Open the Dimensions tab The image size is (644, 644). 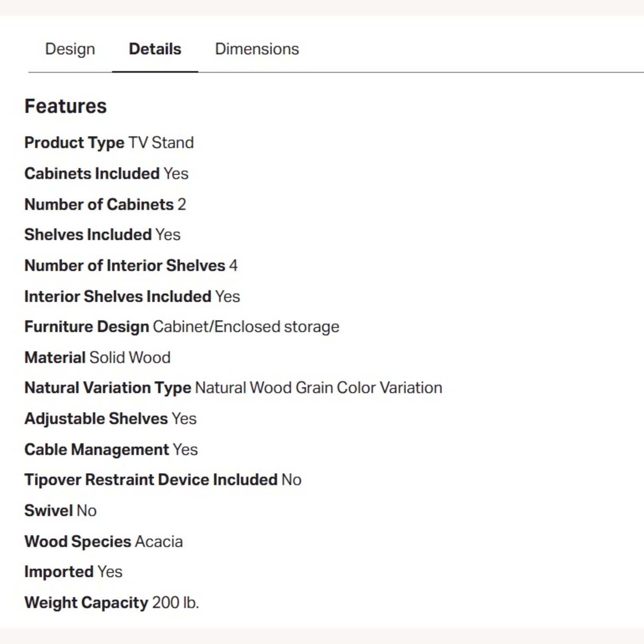tap(257, 49)
